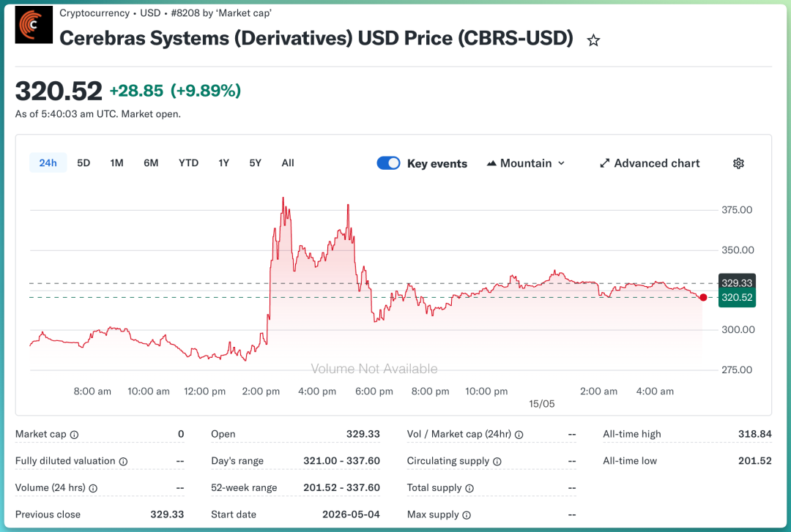Toggle the Key events switch
This screenshot has height=532, width=791.
pyautogui.click(x=388, y=163)
